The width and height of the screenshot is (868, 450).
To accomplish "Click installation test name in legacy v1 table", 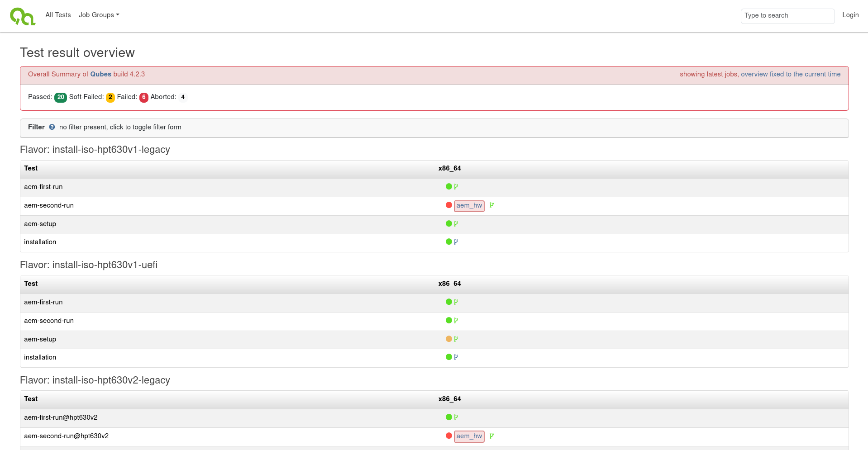I will pyautogui.click(x=40, y=242).
